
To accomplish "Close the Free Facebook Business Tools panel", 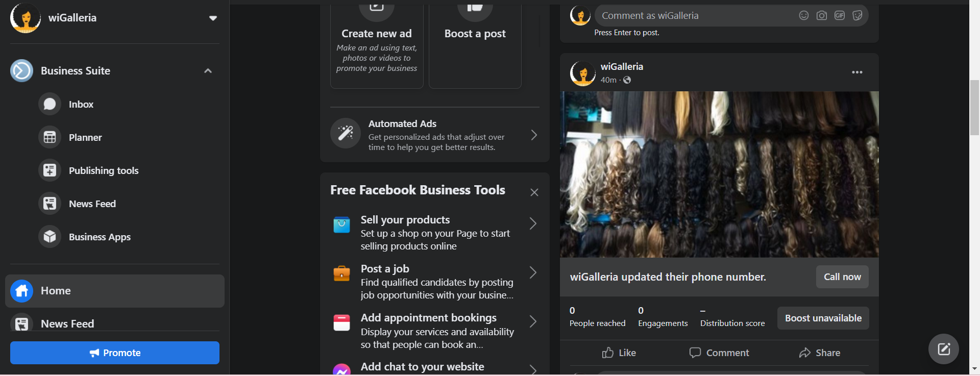I will (x=534, y=192).
